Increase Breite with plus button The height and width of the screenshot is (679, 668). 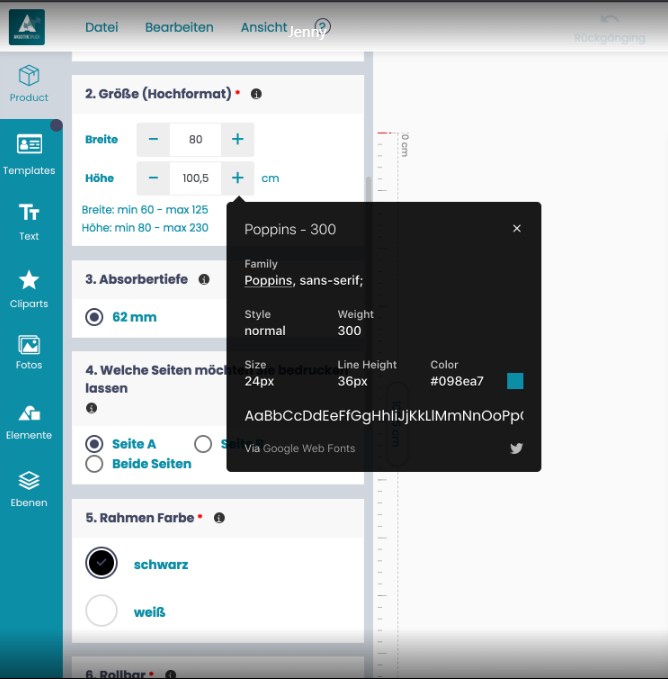(x=238, y=139)
